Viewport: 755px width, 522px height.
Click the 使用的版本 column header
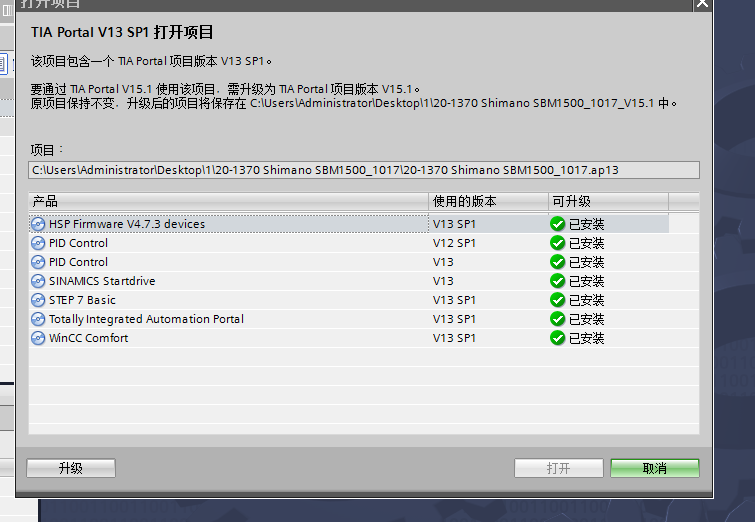pyautogui.click(x=488, y=202)
